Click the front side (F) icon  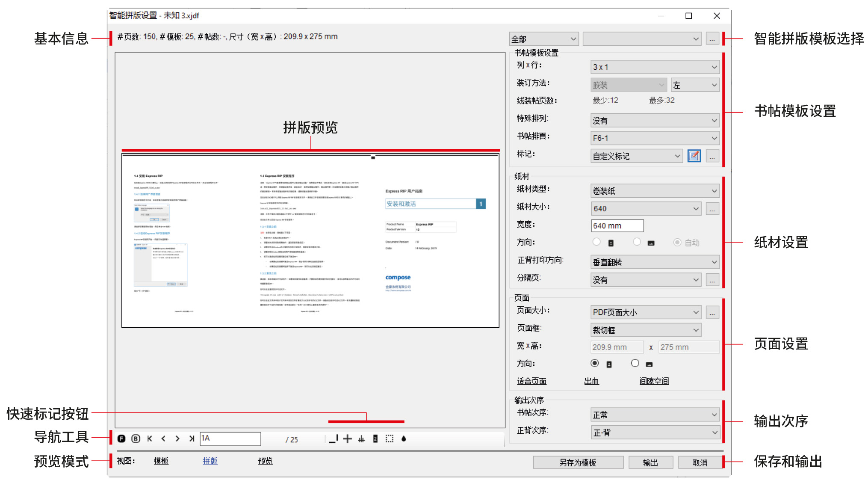[x=121, y=439]
